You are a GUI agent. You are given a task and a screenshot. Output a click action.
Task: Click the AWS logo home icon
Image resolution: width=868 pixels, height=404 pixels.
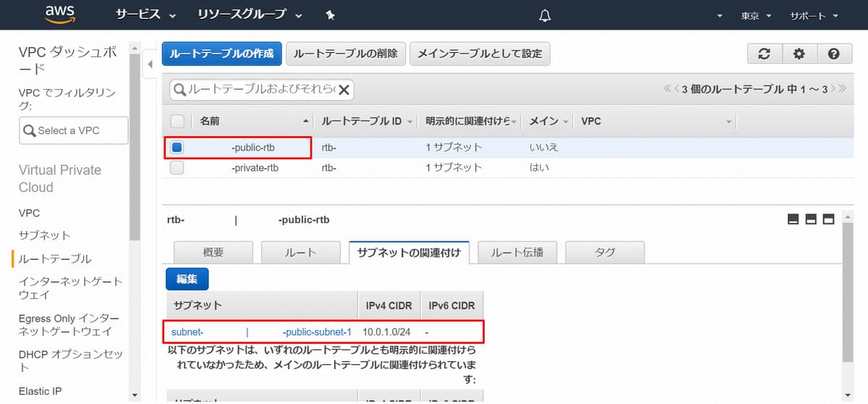click(60, 14)
